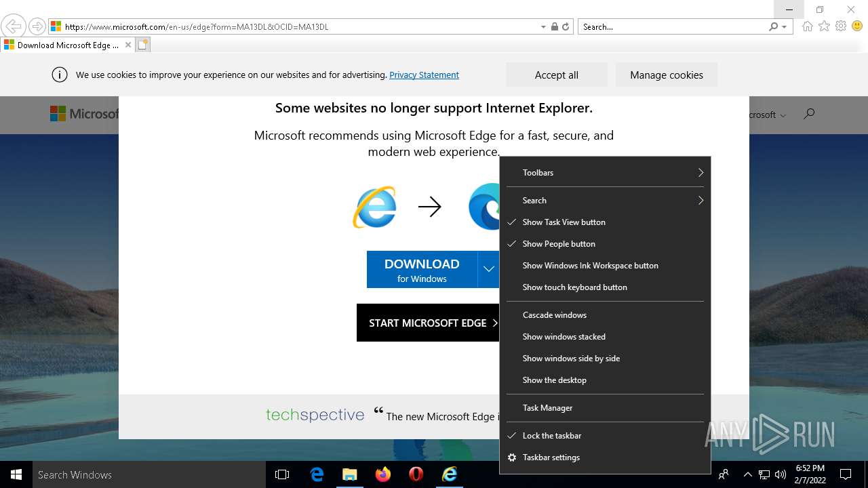Select Show windows side by side
The height and width of the screenshot is (488, 868).
point(605,359)
